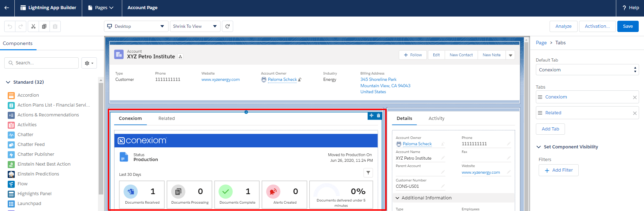The width and height of the screenshot is (644, 211).
Task: Click the move handle on Tabs component
Action: (372, 115)
